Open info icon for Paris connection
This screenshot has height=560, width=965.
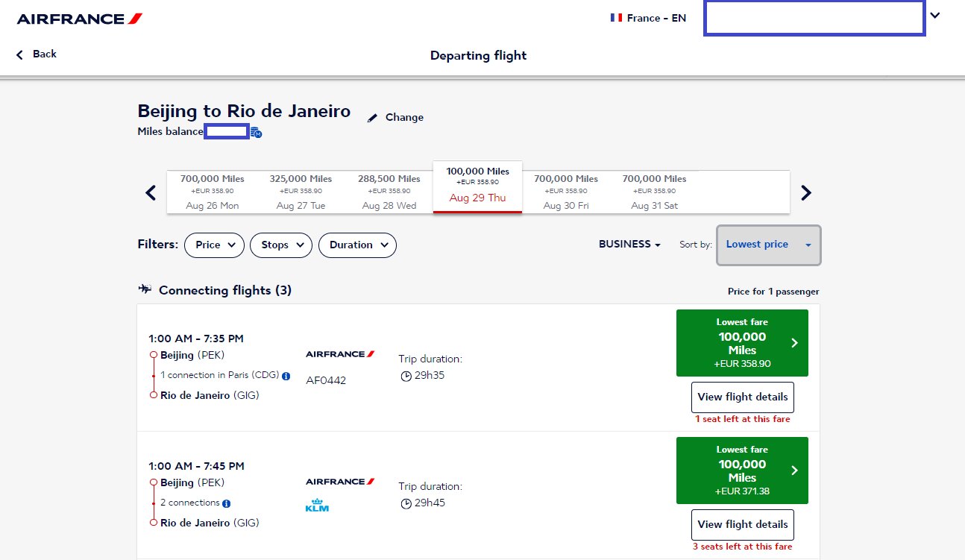(286, 376)
